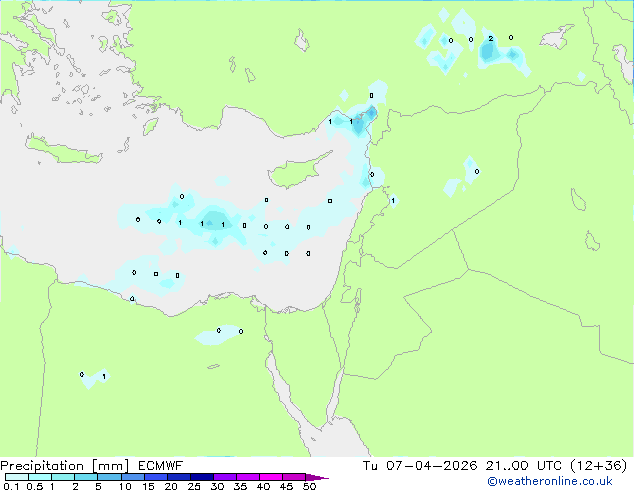Click the '40' legend scale label
Screen dimensions: 634x490
pos(264,486)
